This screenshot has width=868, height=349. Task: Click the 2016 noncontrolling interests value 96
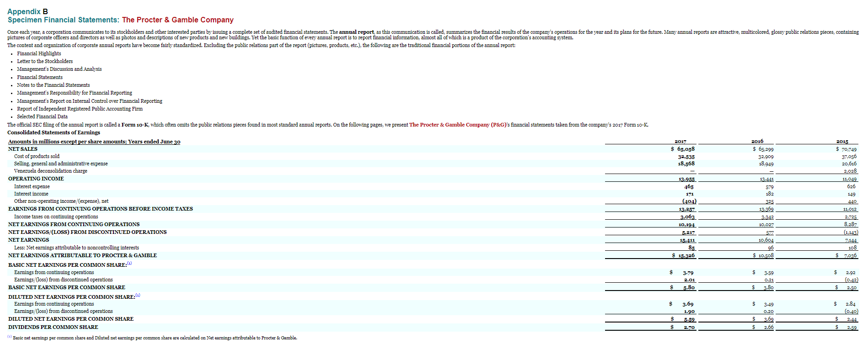(771, 248)
